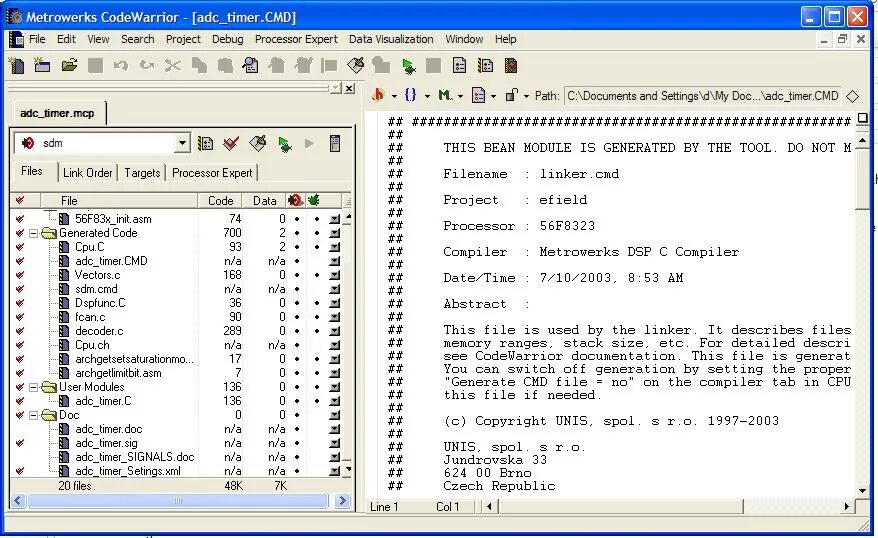Open the sdm target dropdown arrow

tap(182, 143)
